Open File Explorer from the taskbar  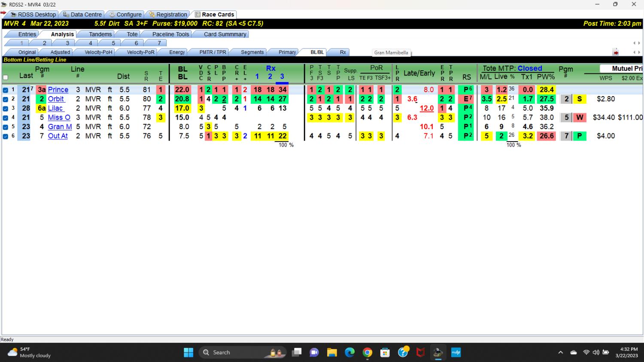332,353
